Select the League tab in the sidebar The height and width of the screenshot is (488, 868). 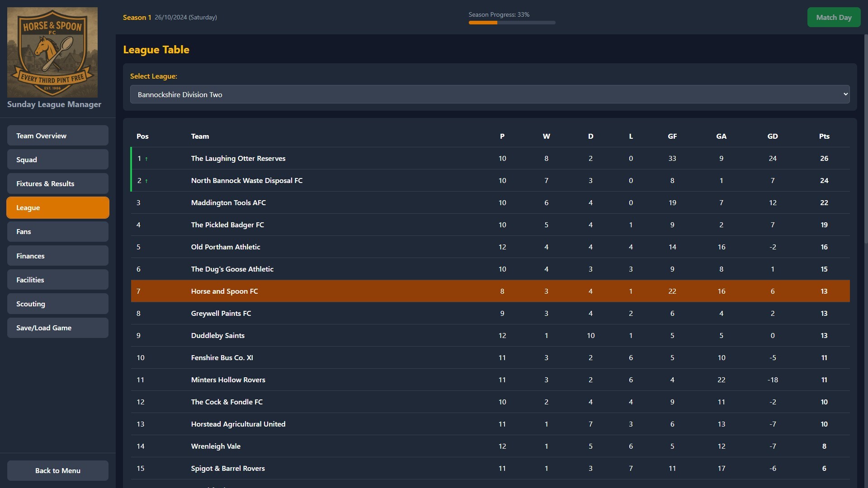pyautogui.click(x=57, y=207)
